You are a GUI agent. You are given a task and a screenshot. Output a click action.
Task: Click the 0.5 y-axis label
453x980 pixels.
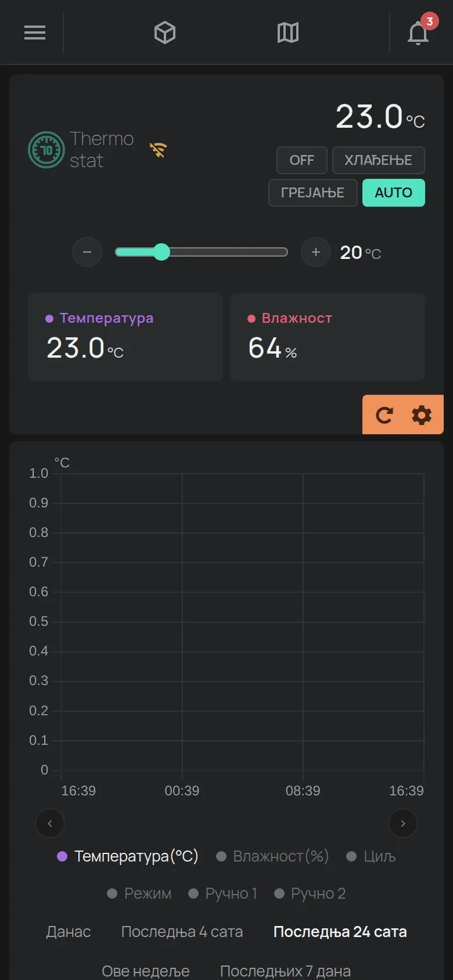tap(39, 621)
